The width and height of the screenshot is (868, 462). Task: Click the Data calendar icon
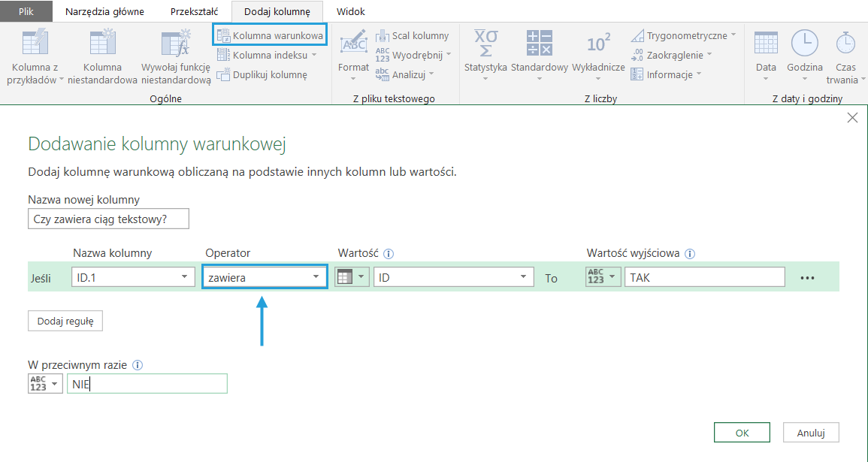pos(766,44)
